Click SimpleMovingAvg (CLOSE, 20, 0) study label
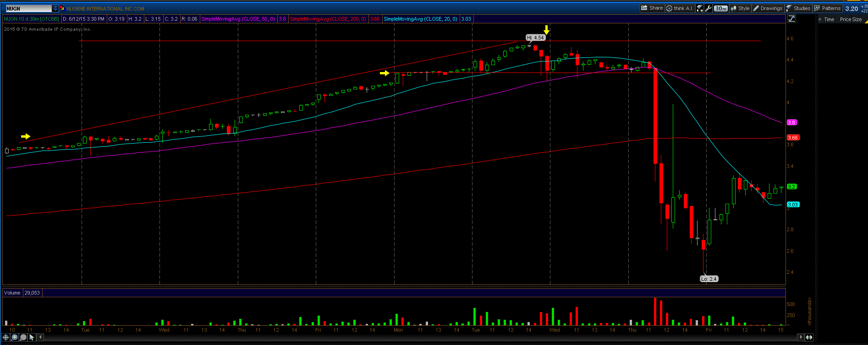 pos(421,19)
